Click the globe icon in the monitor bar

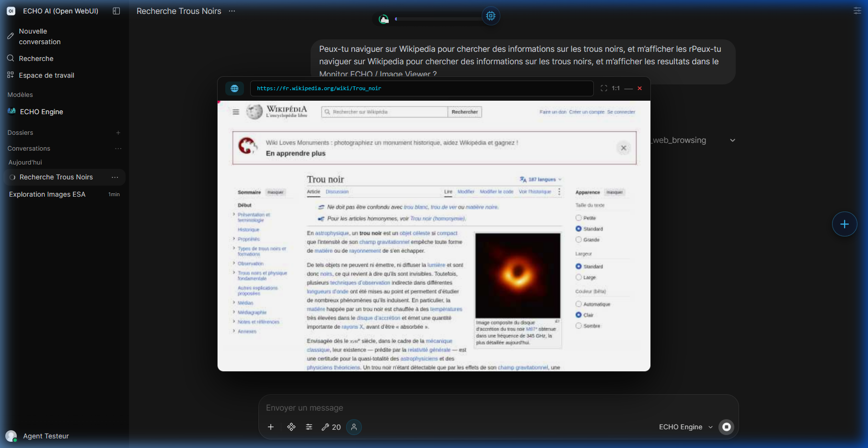234,88
